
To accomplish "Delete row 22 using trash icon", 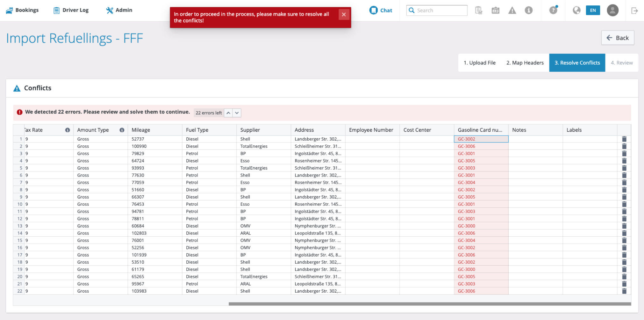I will pyautogui.click(x=624, y=291).
